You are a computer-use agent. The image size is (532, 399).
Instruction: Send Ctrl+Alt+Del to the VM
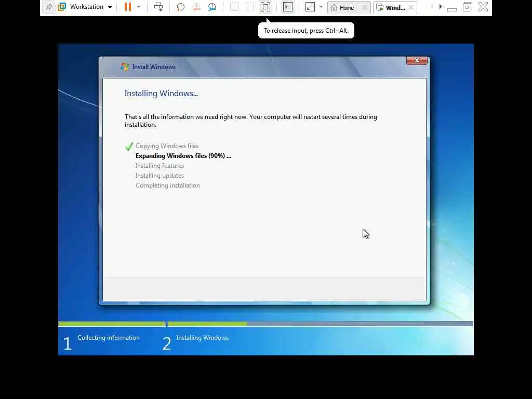coord(158,7)
